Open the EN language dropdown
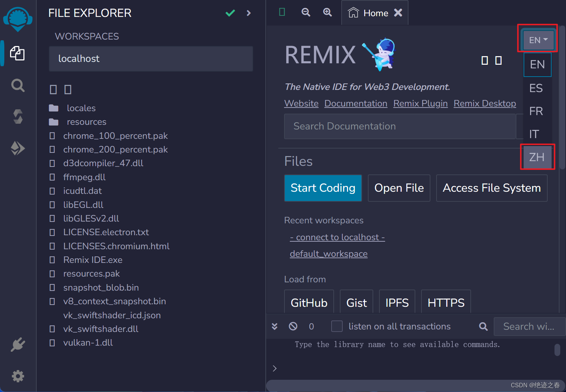 tap(538, 40)
